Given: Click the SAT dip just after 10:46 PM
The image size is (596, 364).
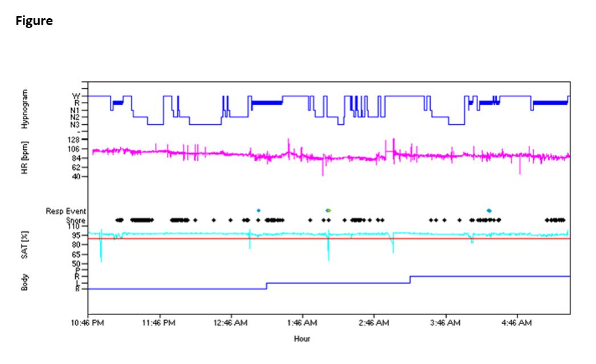Looking at the screenshot, I should point(101,251).
